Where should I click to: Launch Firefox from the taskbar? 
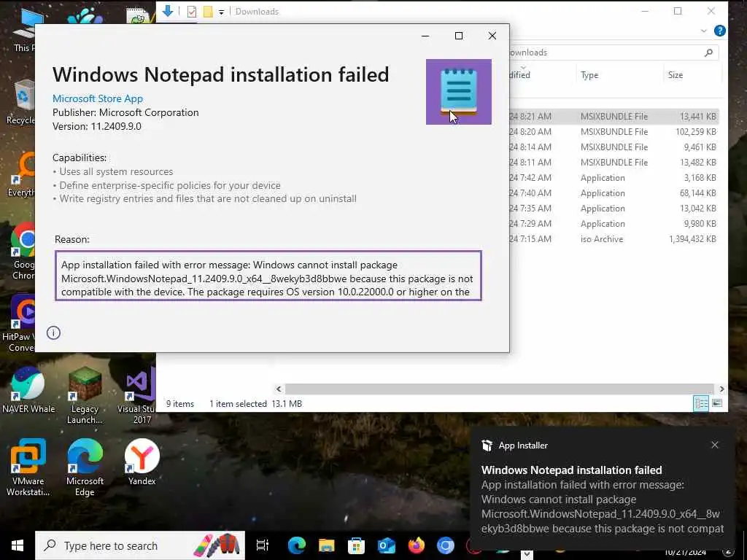tap(416, 545)
